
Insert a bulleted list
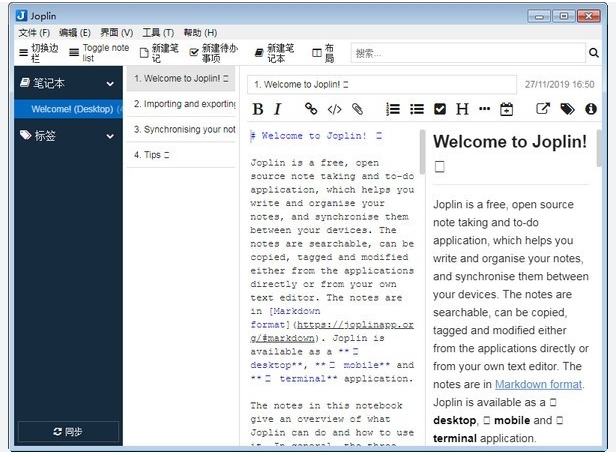(417, 109)
